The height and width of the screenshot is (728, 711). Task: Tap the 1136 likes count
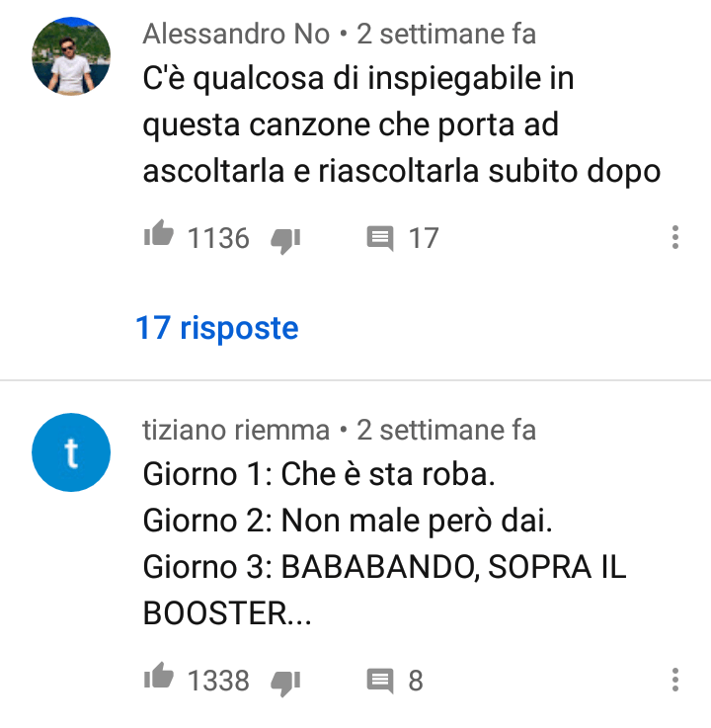(218, 238)
